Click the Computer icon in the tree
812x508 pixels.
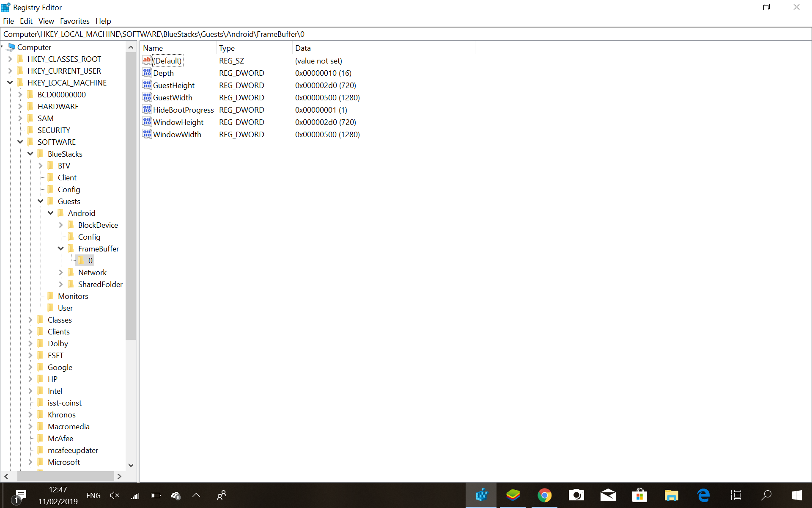point(11,47)
